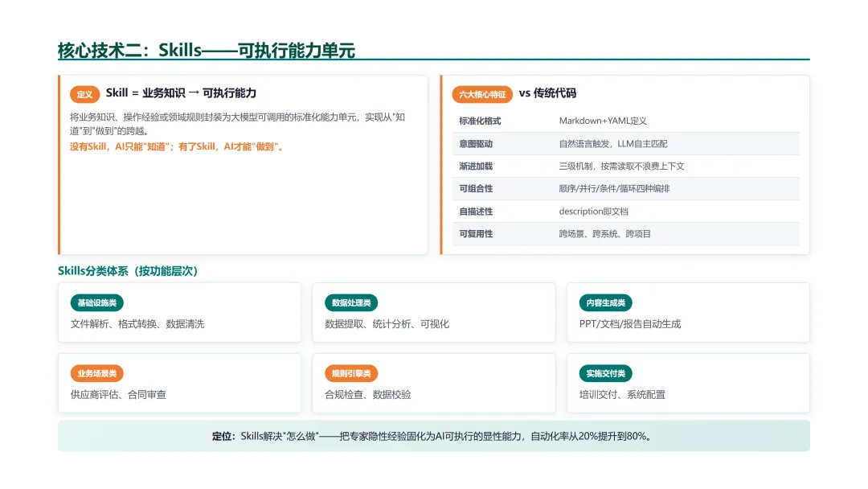Viewport: 868px width, 489px height.
Task: Click the 'description即文档' value
Action: point(593,212)
